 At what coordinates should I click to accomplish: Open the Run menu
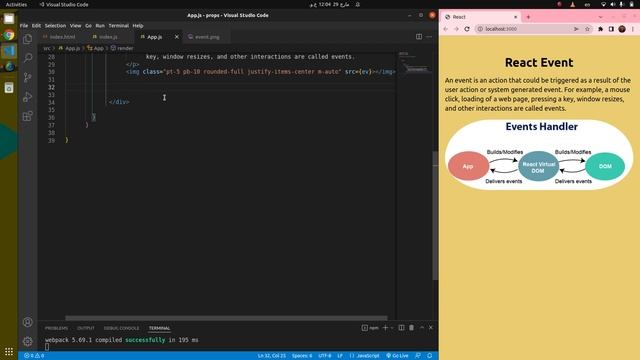[100, 26]
